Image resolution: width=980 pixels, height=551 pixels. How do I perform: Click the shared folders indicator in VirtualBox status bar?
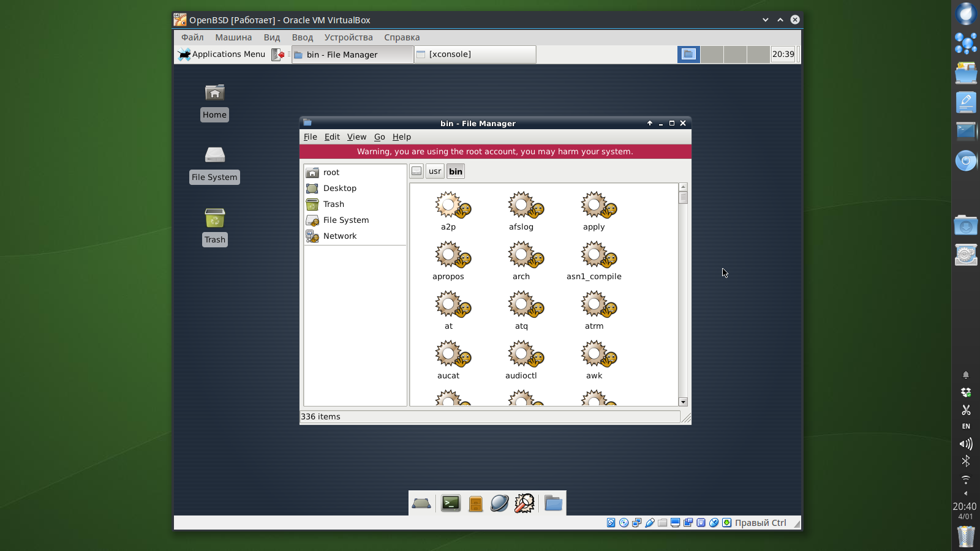[663, 523]
